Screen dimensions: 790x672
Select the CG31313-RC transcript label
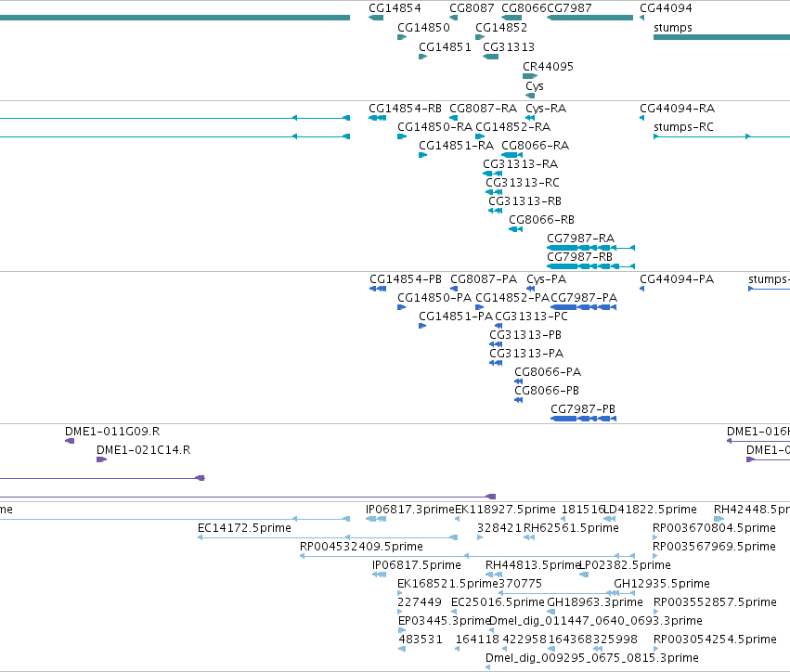tap(523, 183)
